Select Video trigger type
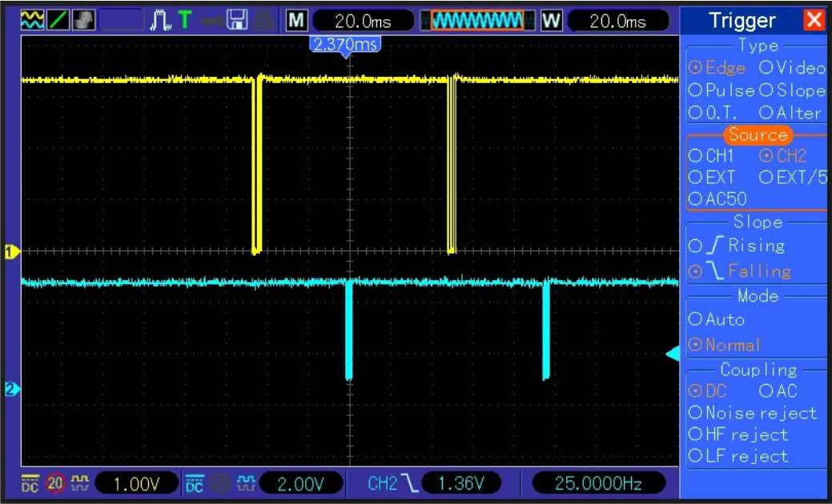The image size is (832, 504). click(x=791, y=68)
